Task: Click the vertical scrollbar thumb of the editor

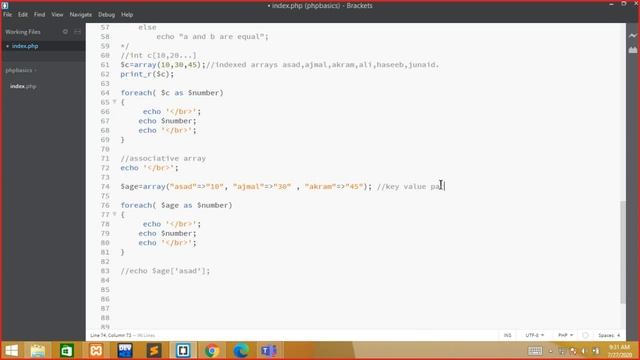Action: [x=623, y=252]
